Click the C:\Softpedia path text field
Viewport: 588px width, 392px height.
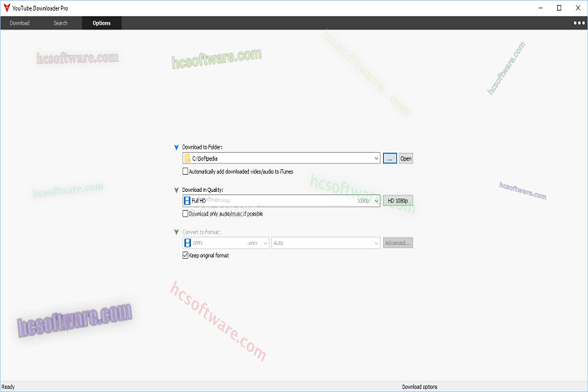click(x=278, y=158)
